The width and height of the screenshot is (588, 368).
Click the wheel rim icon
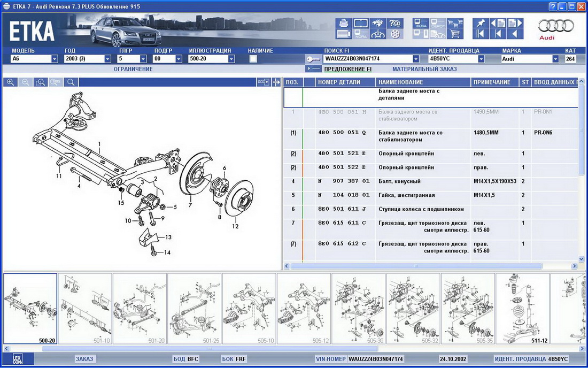395,34
